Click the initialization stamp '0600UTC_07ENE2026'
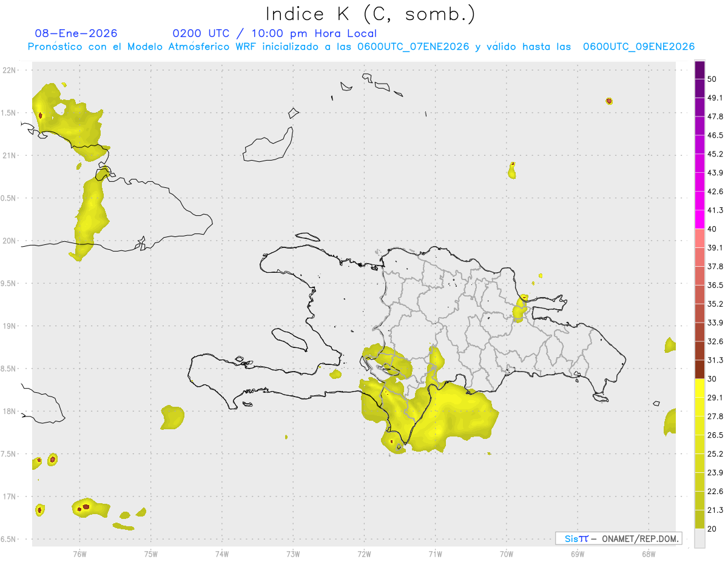Viewport: 728px width, 562px height. click(x=413, y=47)
